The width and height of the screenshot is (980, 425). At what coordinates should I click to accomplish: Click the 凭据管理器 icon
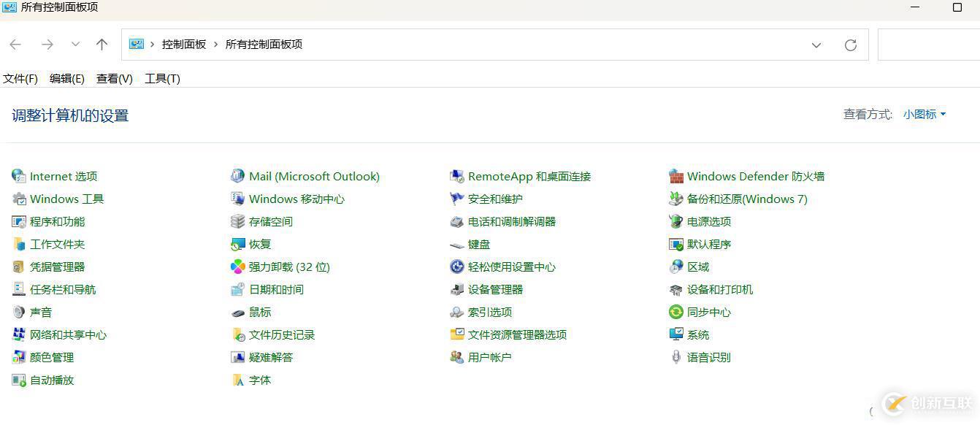[18, 267]
